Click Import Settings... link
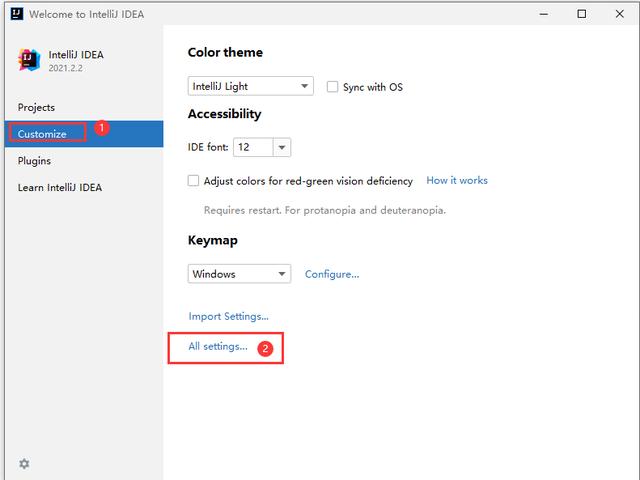 click(229, 316)
